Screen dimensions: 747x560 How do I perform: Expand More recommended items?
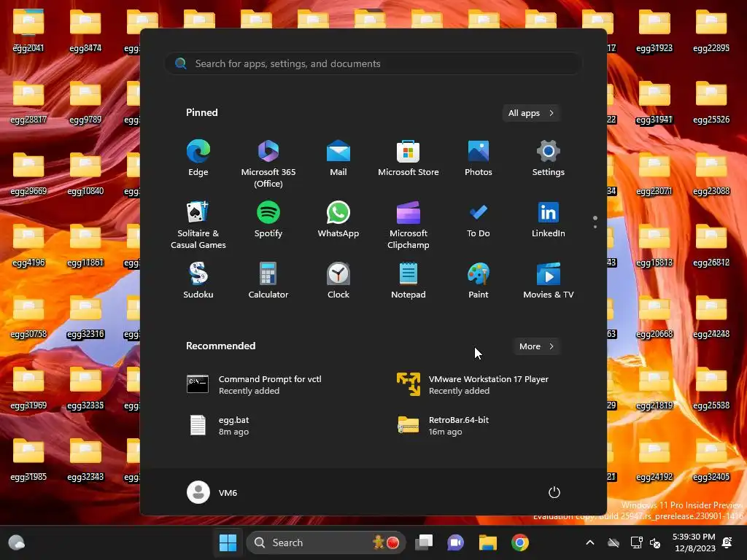point(536,346)
